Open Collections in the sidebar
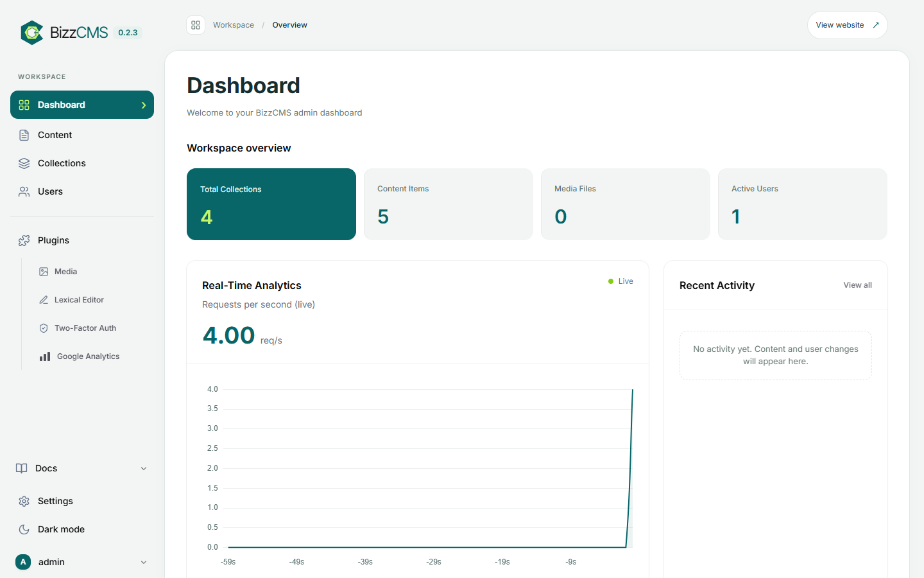 point(82,163)
